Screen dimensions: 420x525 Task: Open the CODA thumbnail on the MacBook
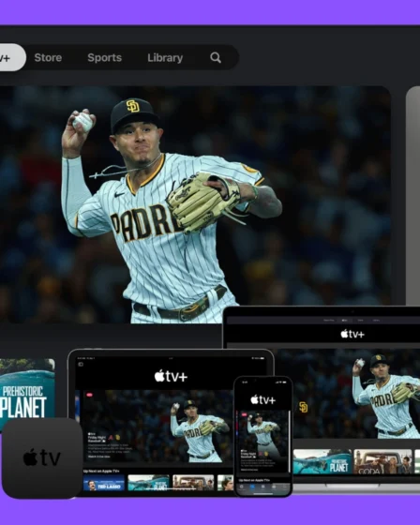pyautogui.click(x=382, y=461)
